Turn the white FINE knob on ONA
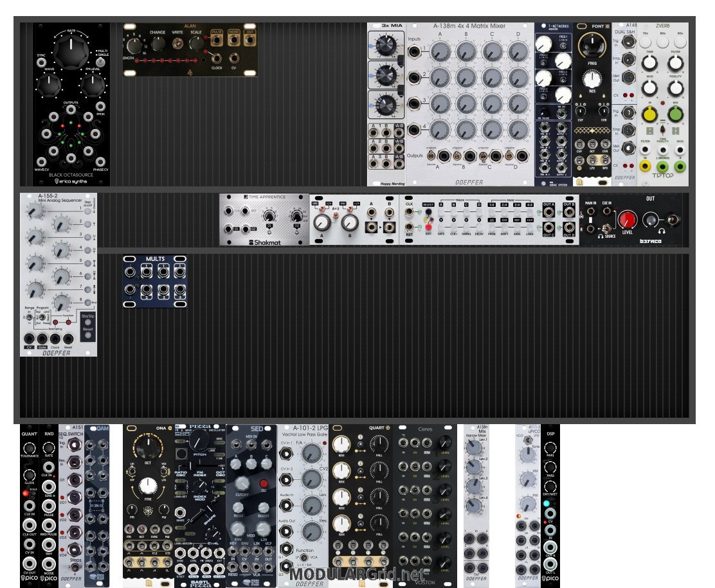 (x=148, y=486)
